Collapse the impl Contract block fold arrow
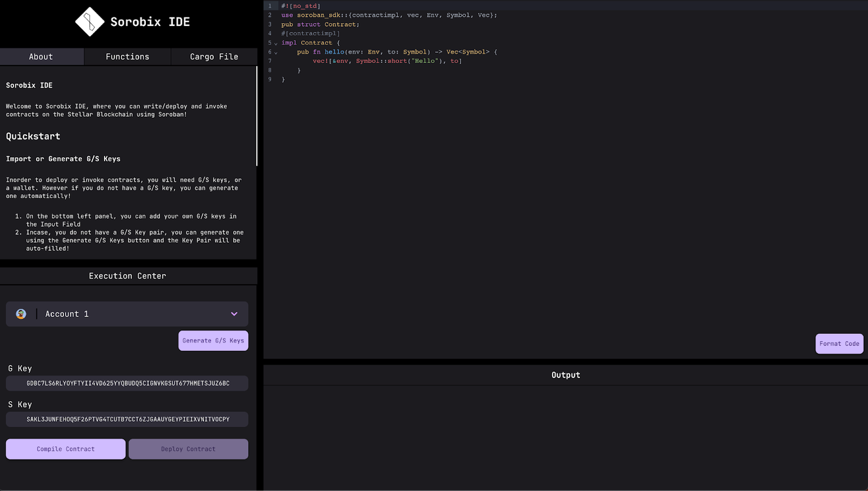Screen dimensions: 868x491 [275, 42]
